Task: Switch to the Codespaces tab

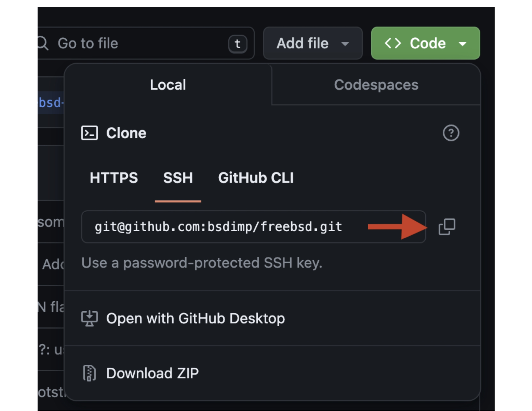Action: tap(376, 85)
